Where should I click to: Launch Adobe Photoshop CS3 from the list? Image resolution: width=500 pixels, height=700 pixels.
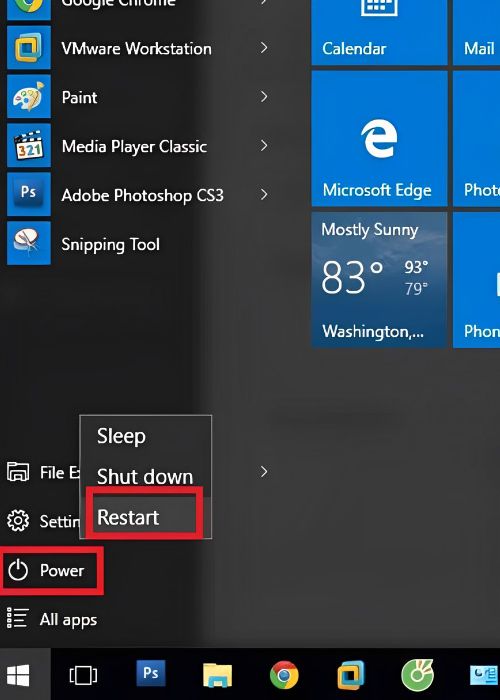[x=136, y=195]
